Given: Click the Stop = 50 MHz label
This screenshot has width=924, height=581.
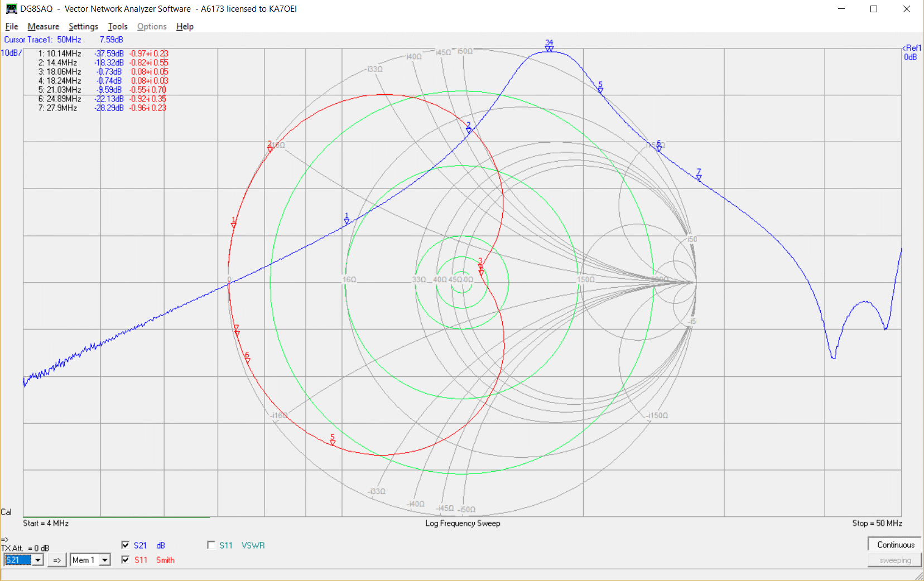Looking at the screenshot, I should tap(877, 523).
